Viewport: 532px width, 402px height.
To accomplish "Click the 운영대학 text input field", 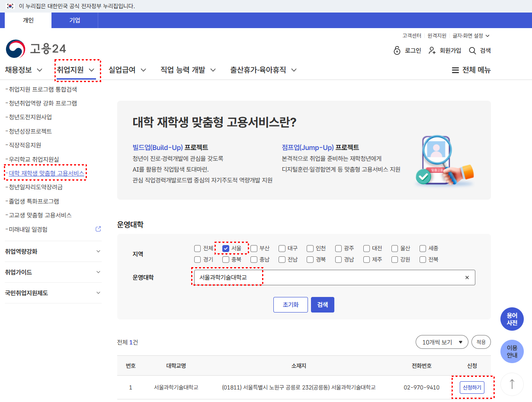I will click(329, 278).
